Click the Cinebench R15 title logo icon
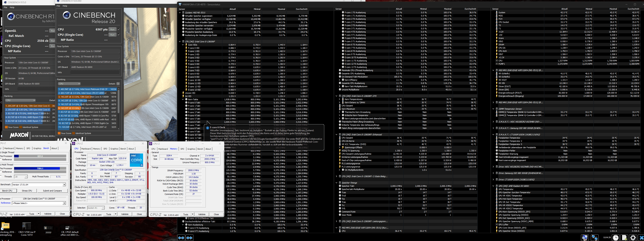The width and height of the screenshot is (644, 241). point(5,2)
